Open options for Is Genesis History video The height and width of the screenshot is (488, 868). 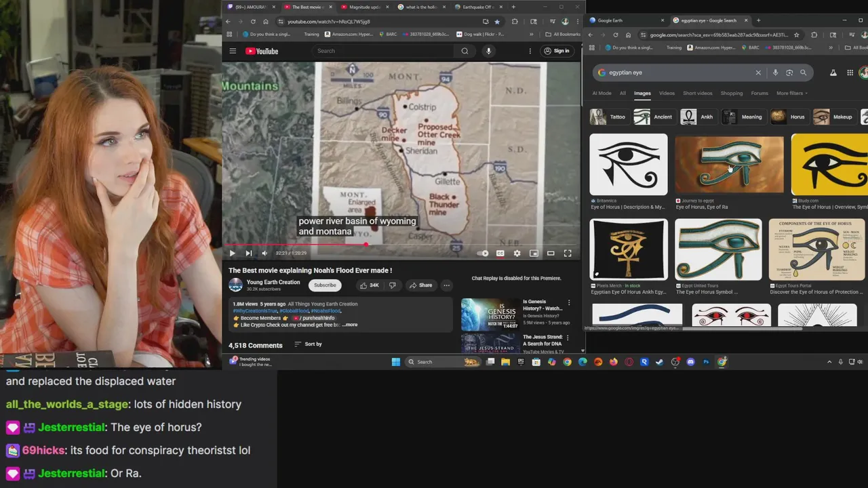[x=568, y=303]
